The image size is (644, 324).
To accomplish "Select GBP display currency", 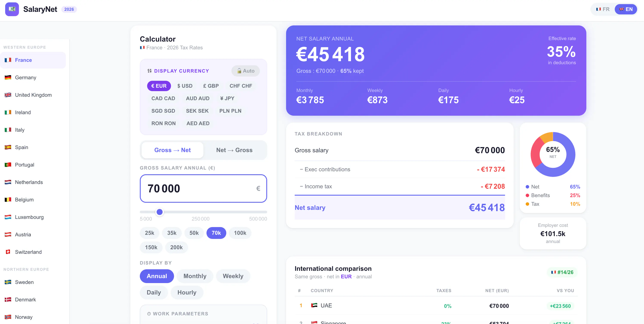I will [x=211, y=86].
